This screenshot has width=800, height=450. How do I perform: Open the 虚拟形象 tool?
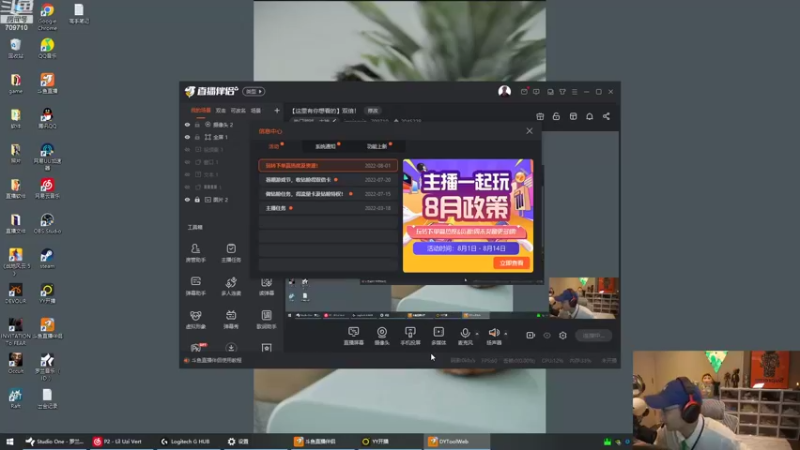pyautogui.click(x=195, y=319)
